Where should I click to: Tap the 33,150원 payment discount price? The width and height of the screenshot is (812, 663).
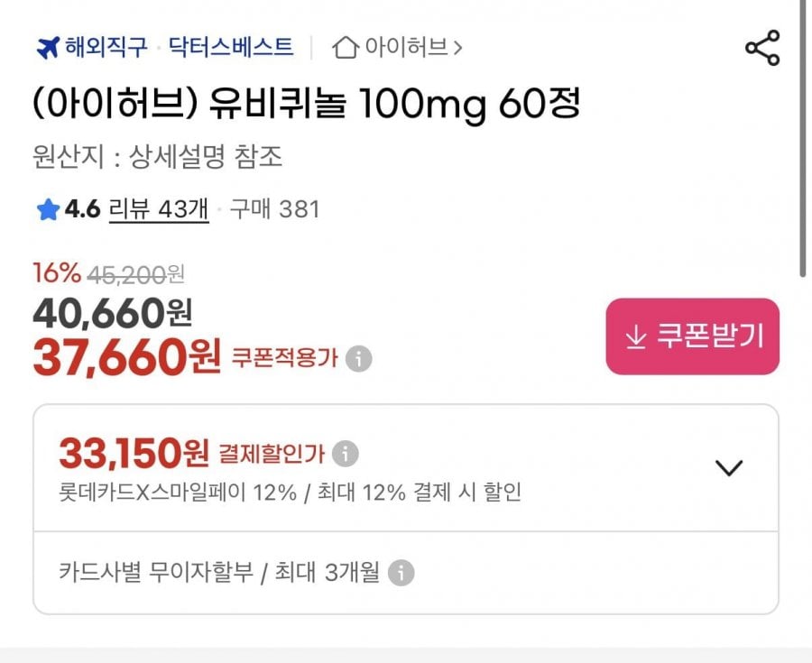(x=134, y=453)
